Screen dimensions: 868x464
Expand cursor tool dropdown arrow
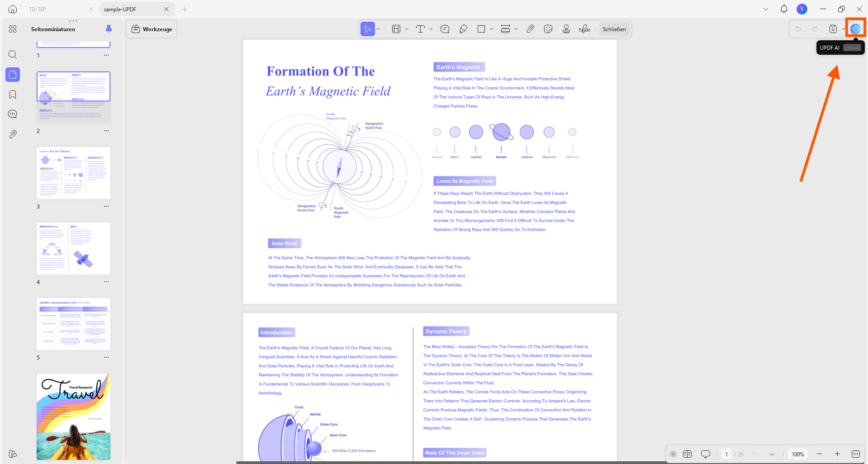[378, 29]
